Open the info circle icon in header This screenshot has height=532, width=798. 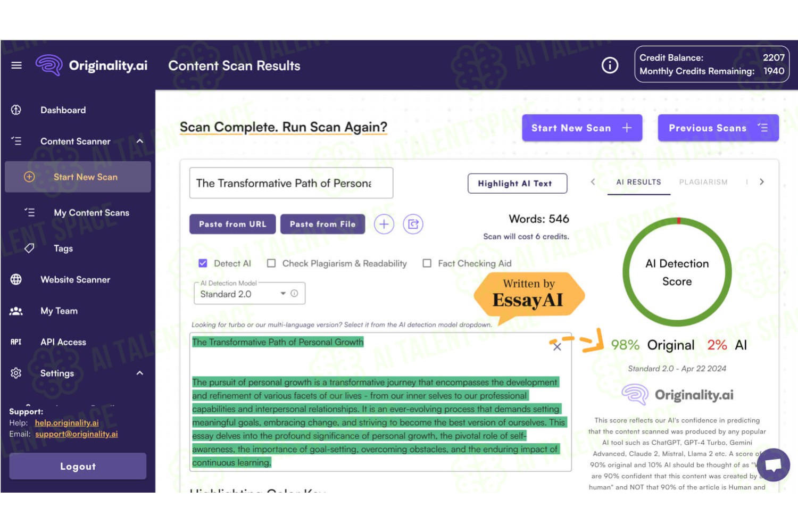pyautogui.click(x=610, y=65)
